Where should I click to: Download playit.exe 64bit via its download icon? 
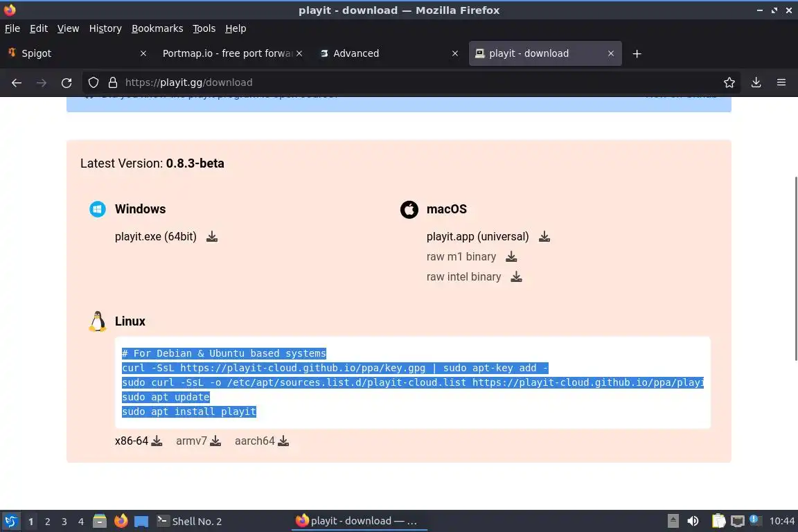(212, 237)
